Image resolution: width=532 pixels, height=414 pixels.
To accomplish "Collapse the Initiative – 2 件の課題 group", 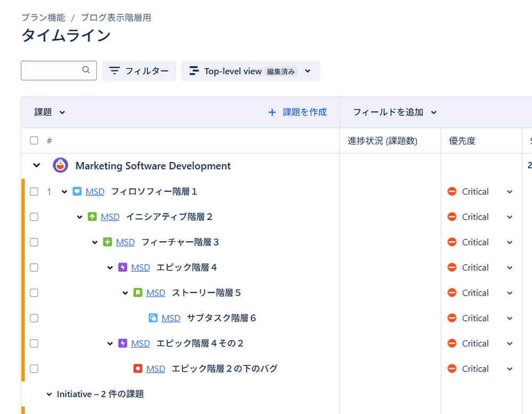I will click(49, 394).
